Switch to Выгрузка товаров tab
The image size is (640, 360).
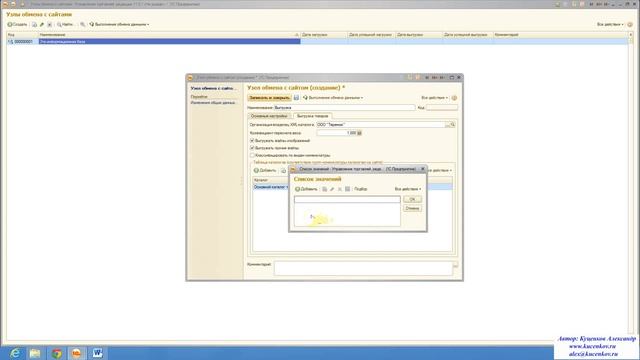click(x=313, y=116)
